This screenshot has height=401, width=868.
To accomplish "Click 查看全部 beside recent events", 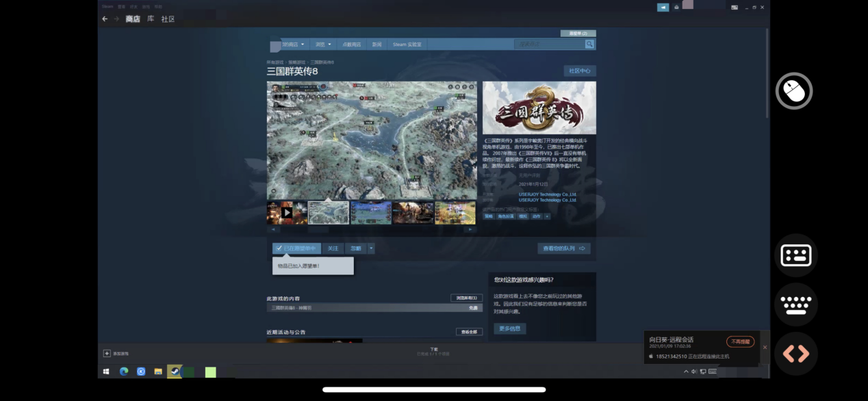I will tap(470, 332).
